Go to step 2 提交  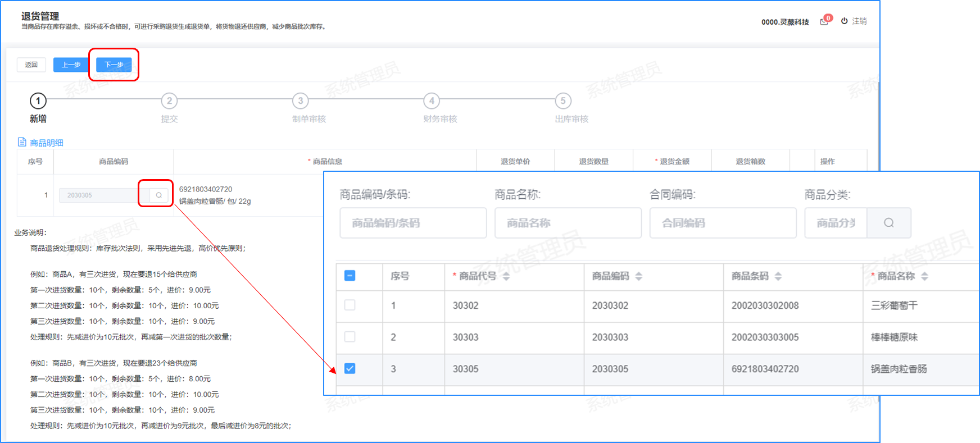tap(169, 101)
